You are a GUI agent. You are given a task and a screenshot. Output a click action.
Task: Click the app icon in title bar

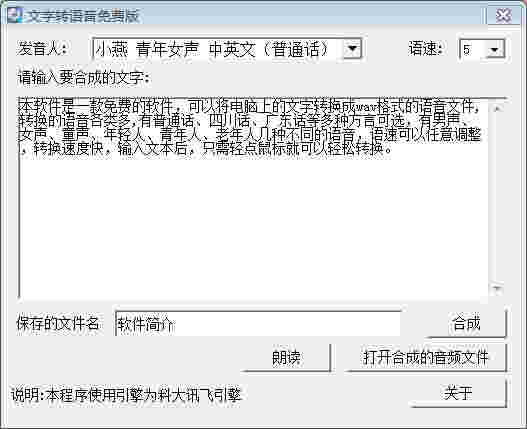click(14, 15)
